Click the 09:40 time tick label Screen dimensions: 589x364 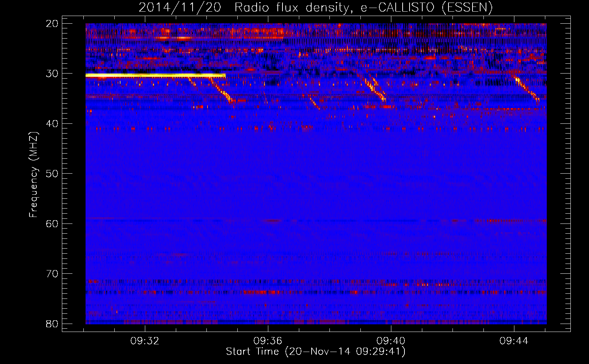391,341
